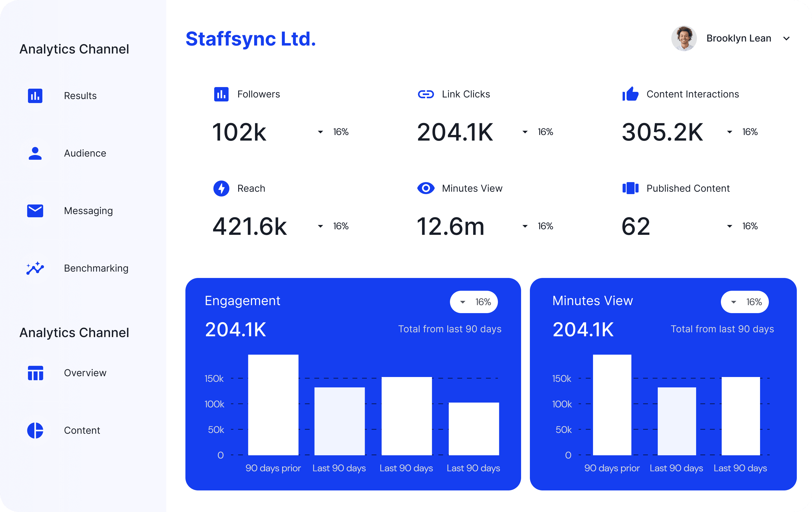
Task: Click the Content Interactions thumbs-up icon
Action: [630, 94]
